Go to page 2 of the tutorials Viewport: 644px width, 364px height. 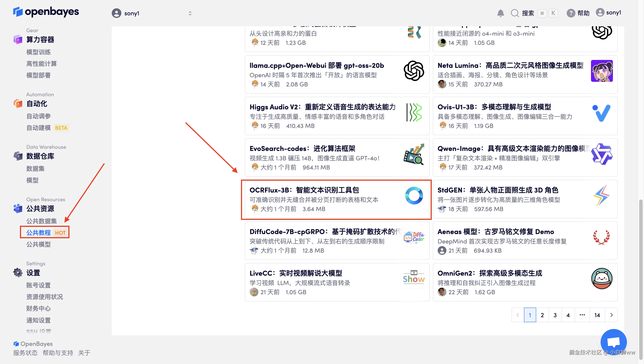[542, 315]
